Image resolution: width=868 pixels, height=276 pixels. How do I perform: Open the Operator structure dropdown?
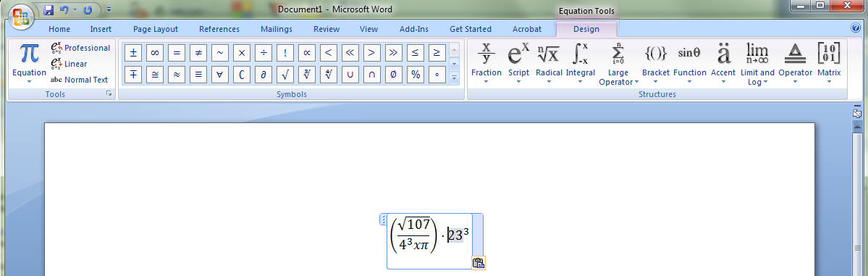[x=795, y=64]
